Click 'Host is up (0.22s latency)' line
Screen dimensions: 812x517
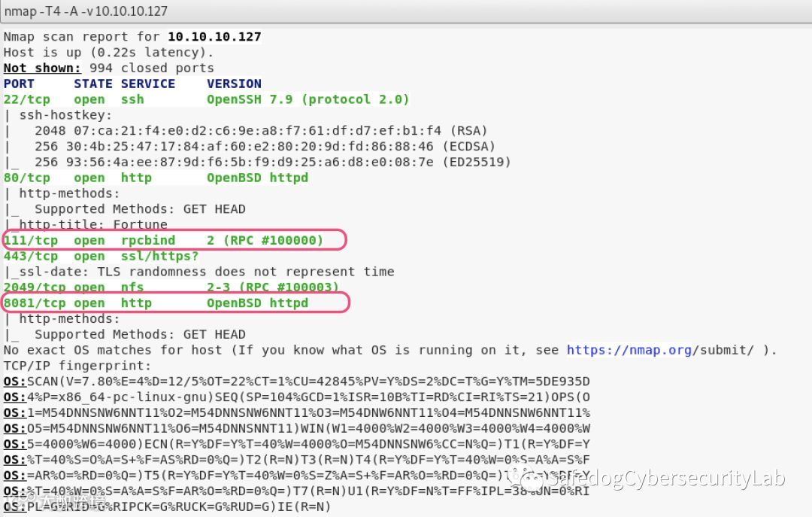tap(108, 53)
